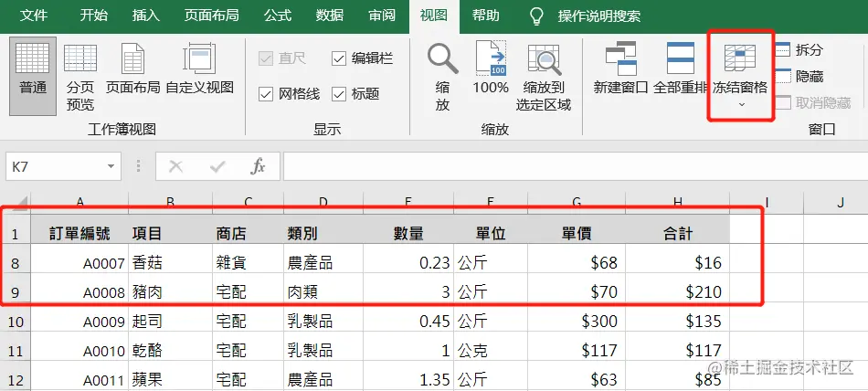The height and width of the screenshot is (391, 868).
Task: Switch to the Page Layout (页面布局) ribbon tab
Action: (212, 16)
